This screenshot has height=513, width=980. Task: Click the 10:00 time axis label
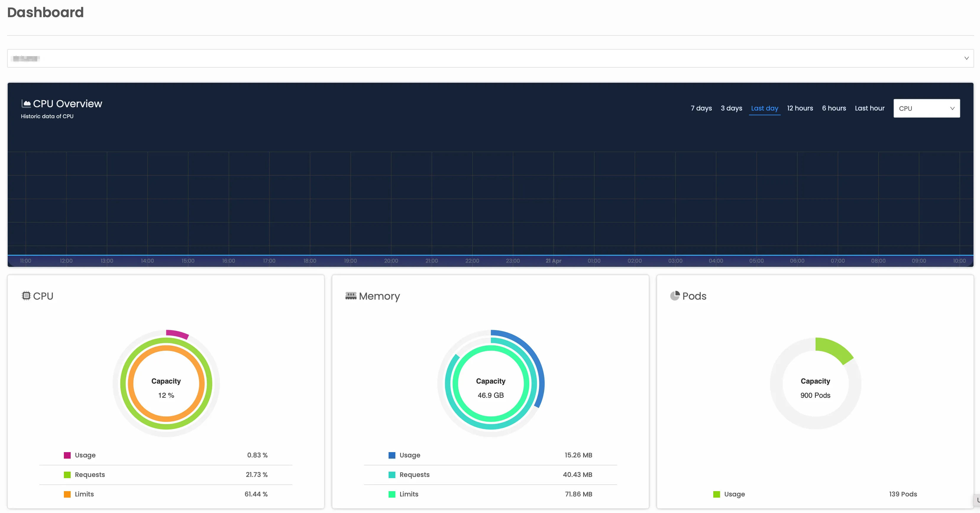tap(959, 261)
